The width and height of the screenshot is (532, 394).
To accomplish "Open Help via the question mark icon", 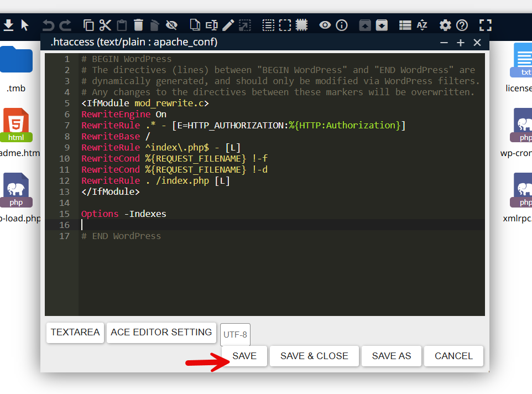I will [x=462, y=25].
